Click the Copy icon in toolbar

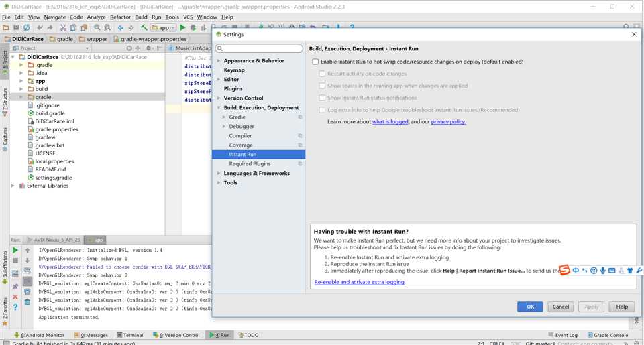pyautogui.click(x=73, y=28)
